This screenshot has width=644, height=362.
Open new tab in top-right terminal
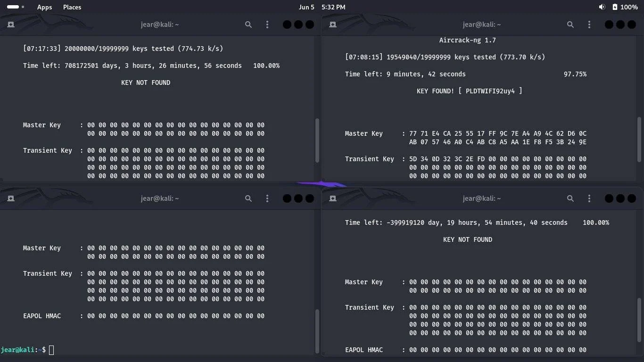(x=333, y=25)
